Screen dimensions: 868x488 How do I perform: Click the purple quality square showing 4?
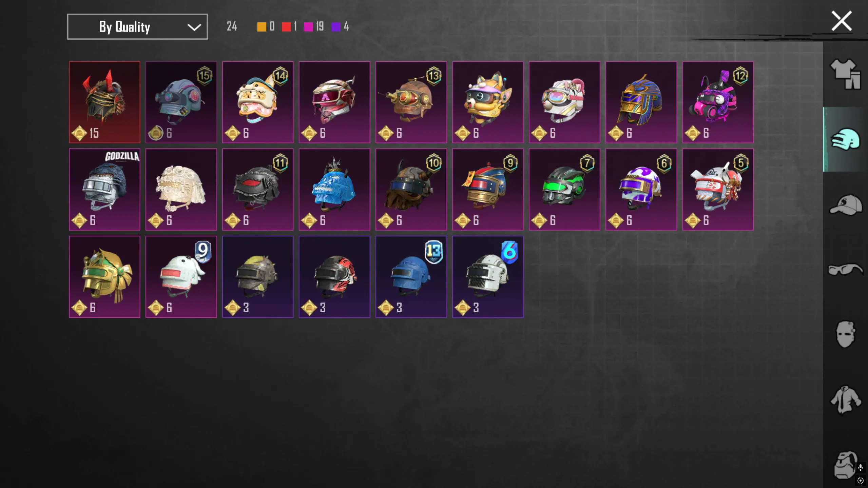click(336, 27)
